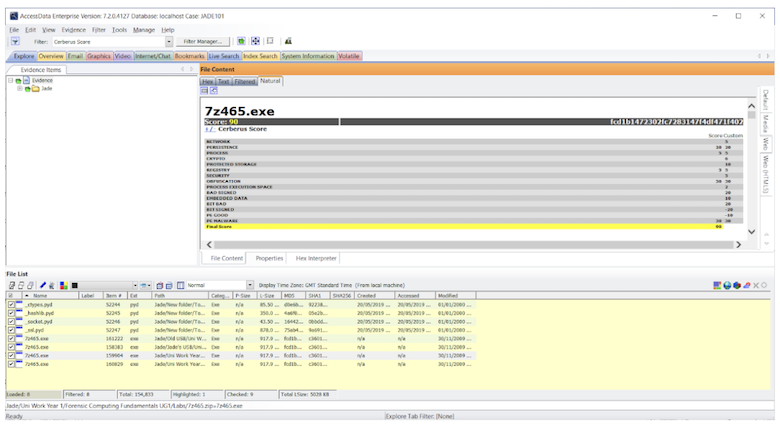Click the binoculars icon in top toolbar
Image resolution: width=780 pixels, height=429 pixels.
point(288,41)
